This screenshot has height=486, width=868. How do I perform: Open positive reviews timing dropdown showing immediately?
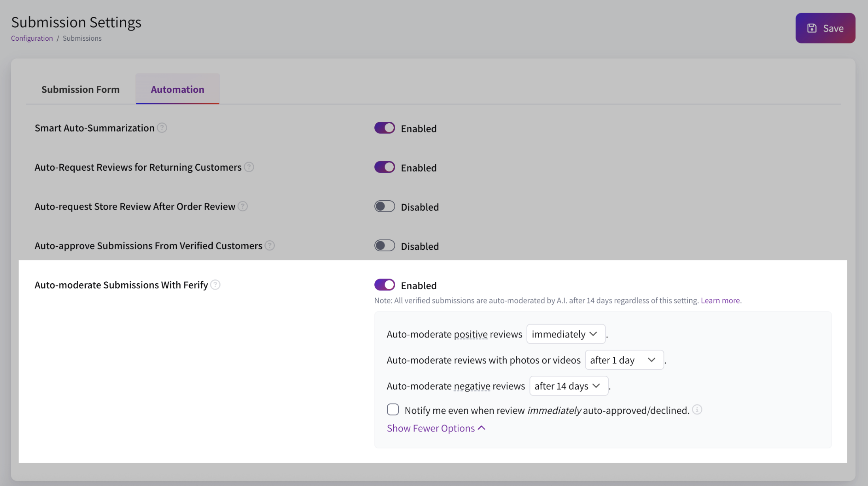tap(566, 334)
